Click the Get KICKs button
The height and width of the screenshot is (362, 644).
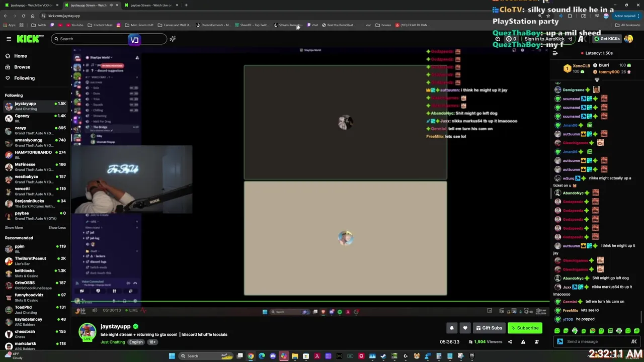(x=607, y=39)
